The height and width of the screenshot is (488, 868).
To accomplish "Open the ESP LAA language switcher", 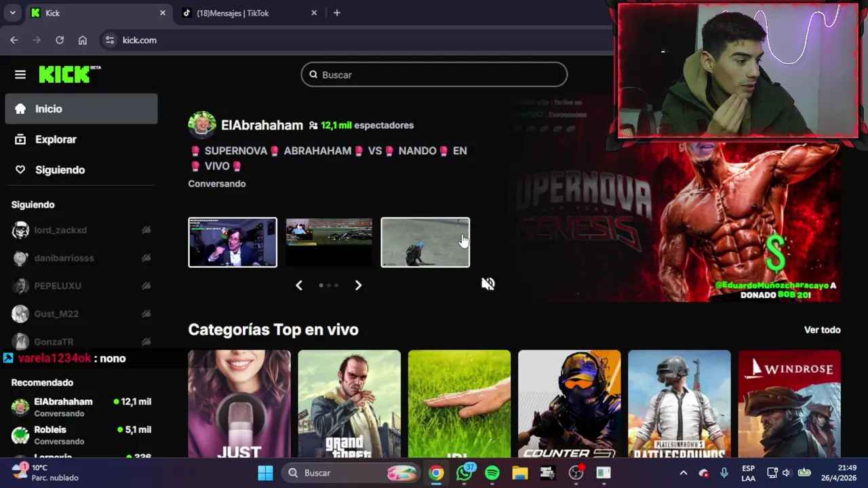I will coord(748,473).
